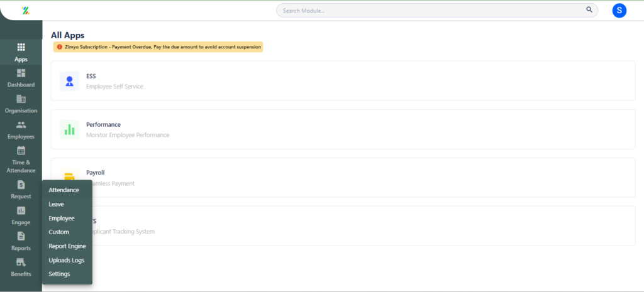This screenshot has width=644, height=292.
Task: Click the Zimyo Subscription overdue banner
Action: (x=158, y=47)
